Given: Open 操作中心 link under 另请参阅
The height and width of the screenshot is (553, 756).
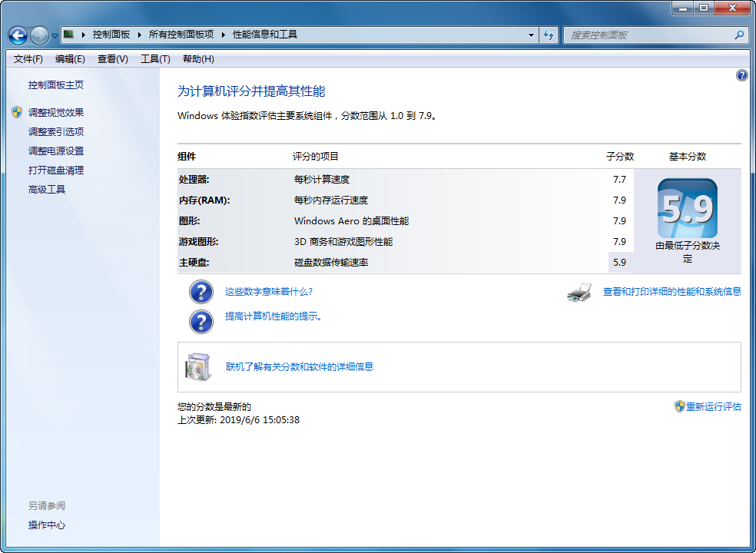Looking at the screenshot, I should click(x=47, y=525).
